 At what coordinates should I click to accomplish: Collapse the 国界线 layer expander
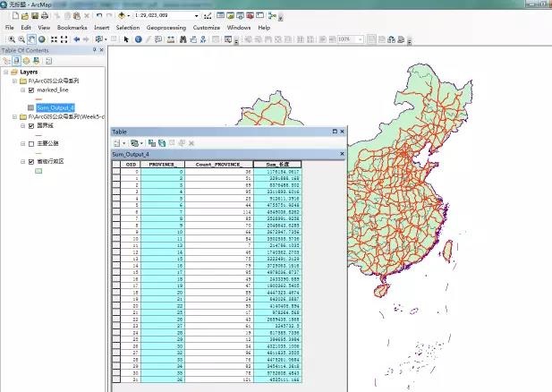click(x=23, y=125)
